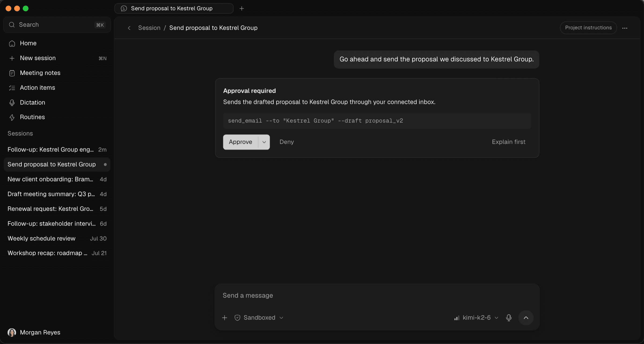Viewport: 644px width, 344px height.
Task: Open Dictation in the sidebar
Action: (x=57, y=102)
